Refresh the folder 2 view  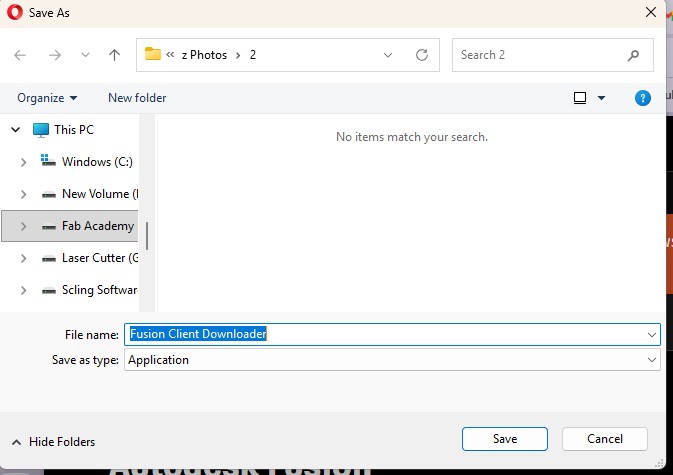tap(422, 55)
